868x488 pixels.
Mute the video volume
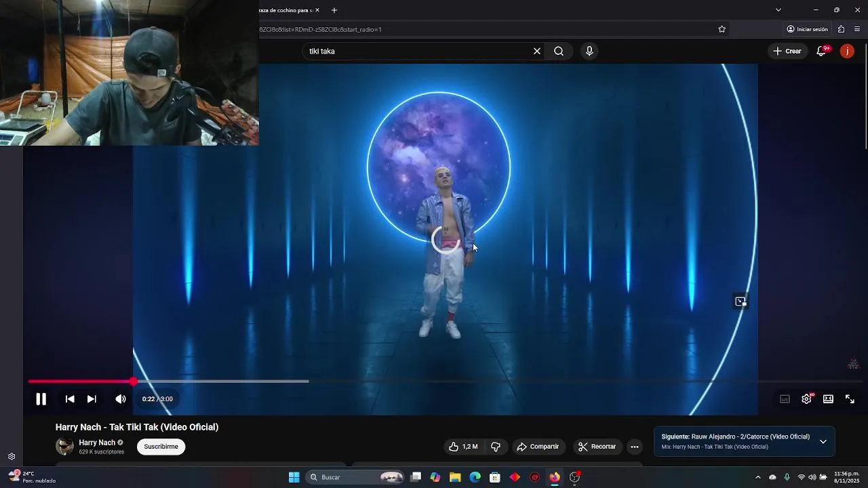(121, 399)
